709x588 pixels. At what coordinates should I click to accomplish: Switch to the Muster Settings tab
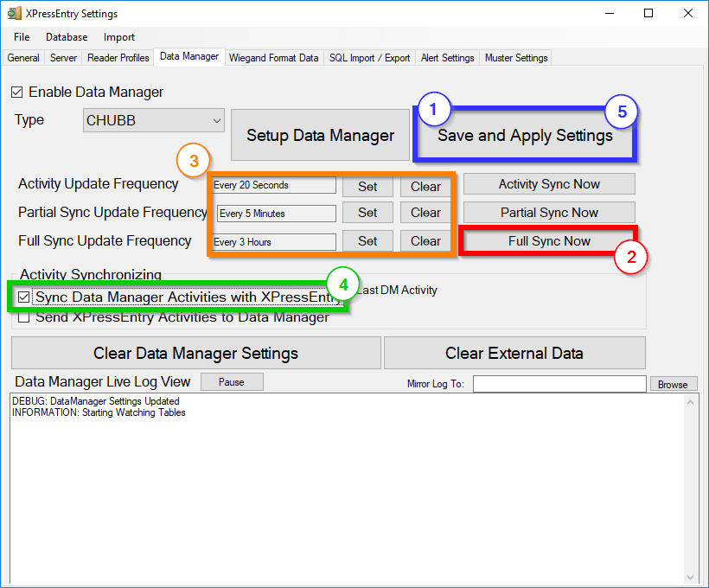point(516,58)
